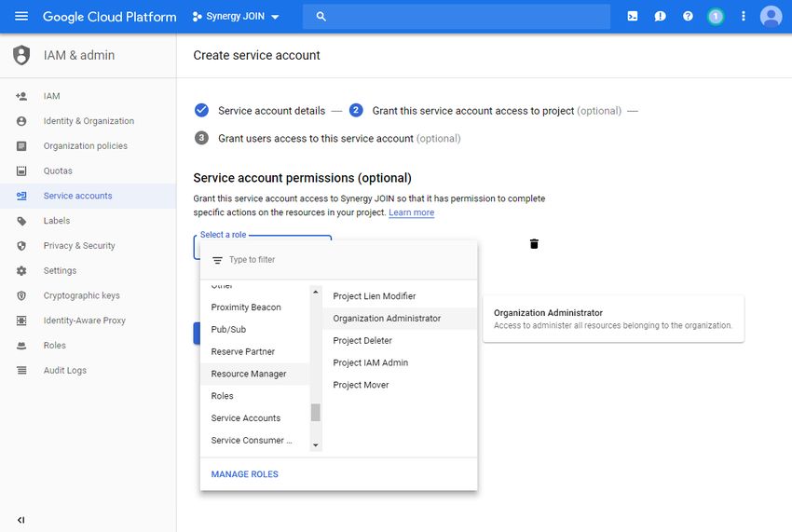
Task: Click the Type to filter field
Action: pyautogui.click(x=338, y=260)
